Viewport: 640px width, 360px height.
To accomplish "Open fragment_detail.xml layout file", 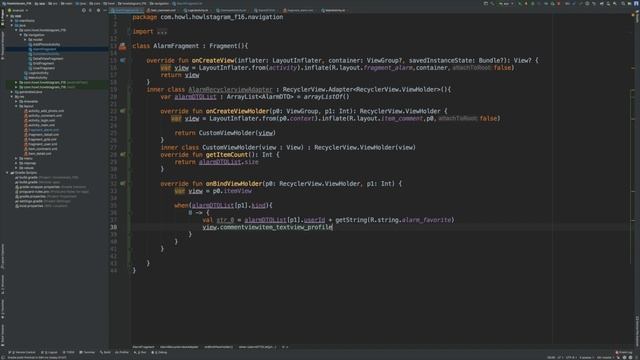I will 43,135.
